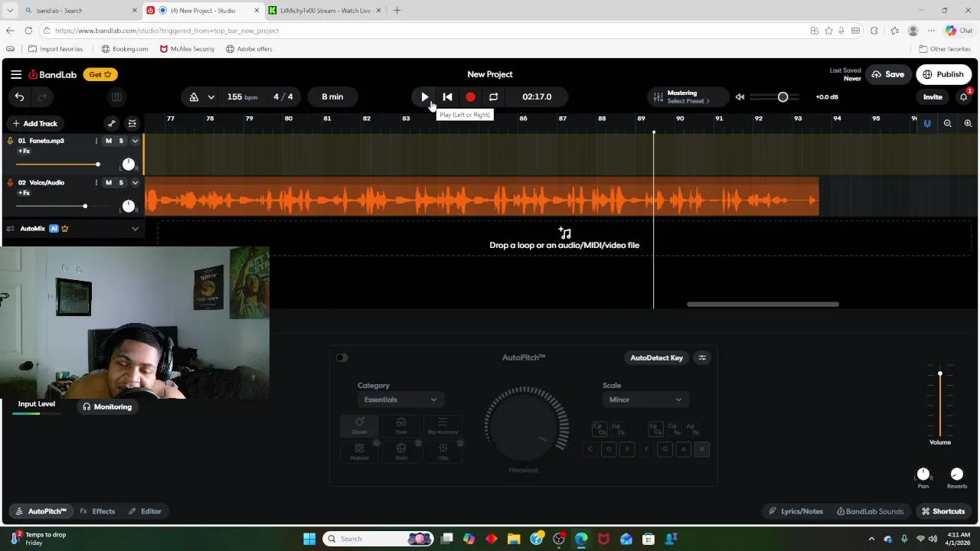Screen dimensions: 980x551
Task: Open the BandLab hamburger menu
Action: click(16, 74)
